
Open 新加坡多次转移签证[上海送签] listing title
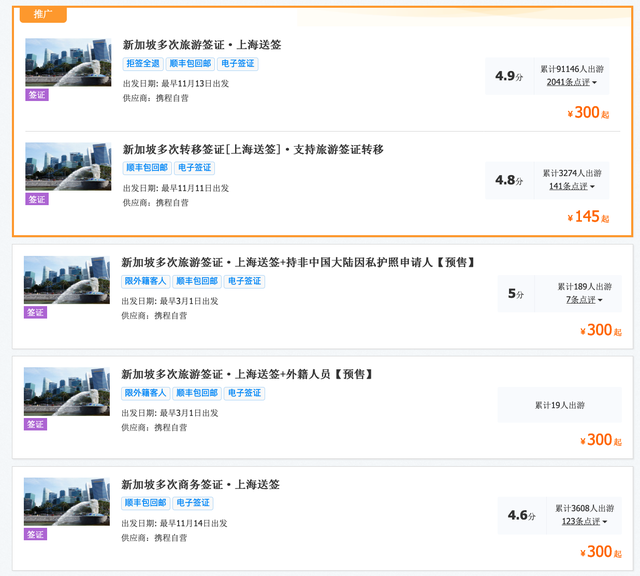[253, 149]
